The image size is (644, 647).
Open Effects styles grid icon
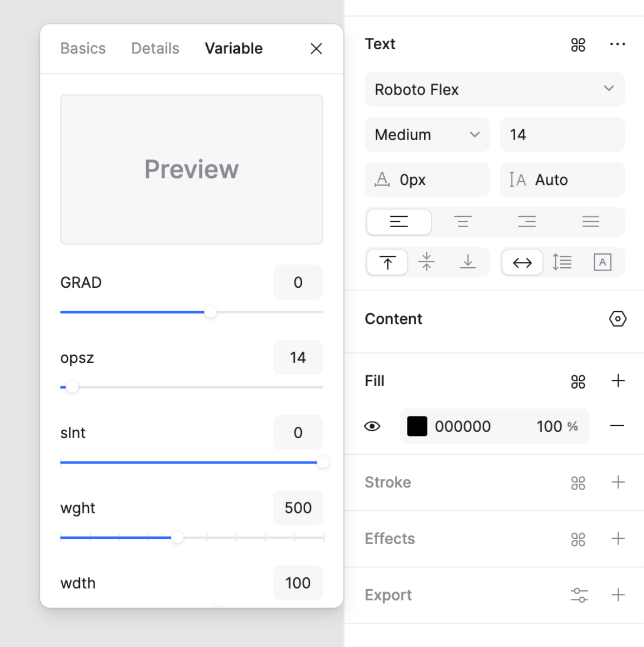(x=578, y=539)
